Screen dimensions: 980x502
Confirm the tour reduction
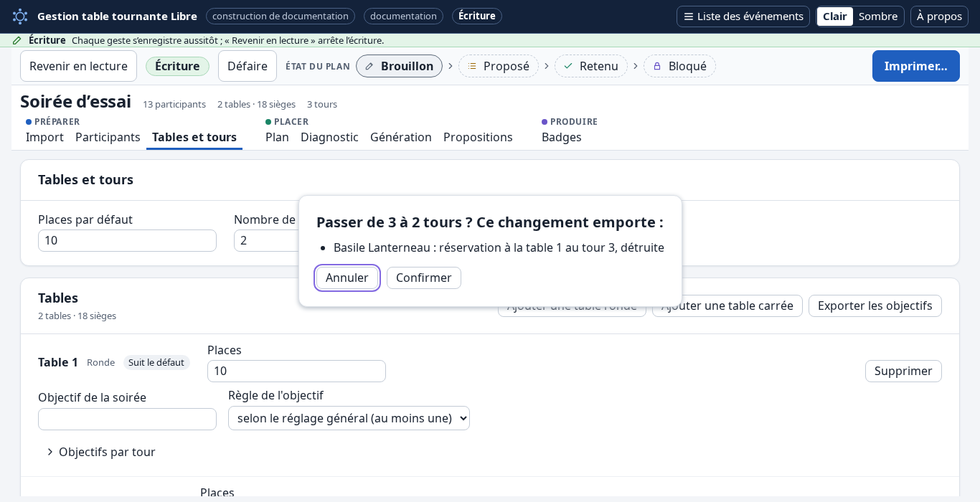click(424, 278)
